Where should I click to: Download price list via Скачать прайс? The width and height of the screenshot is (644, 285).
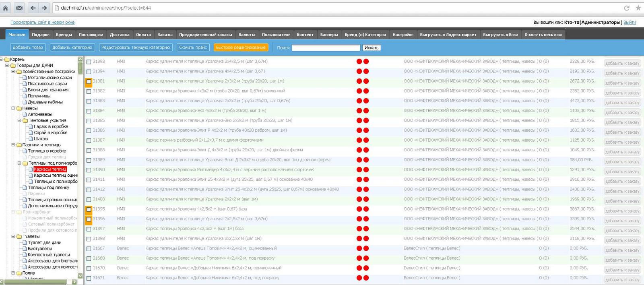click(193, 47)
